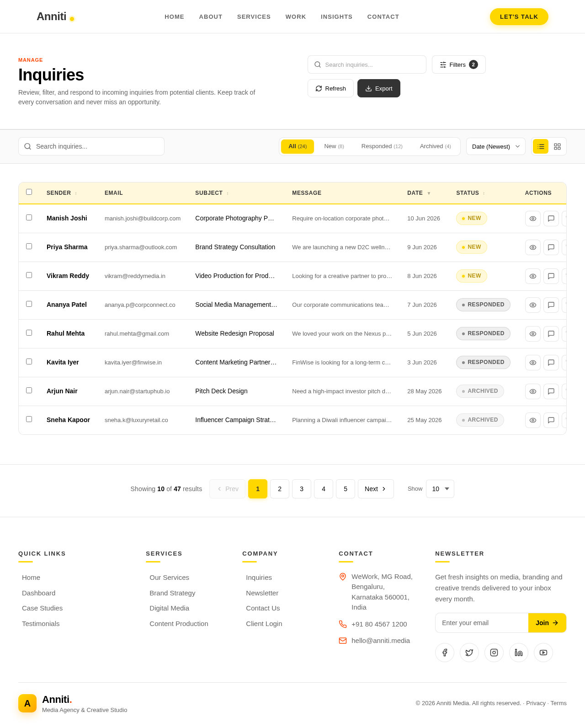Click the yellow A footer logo
Screen dimensions: 585x728
[x=27, y=703]
